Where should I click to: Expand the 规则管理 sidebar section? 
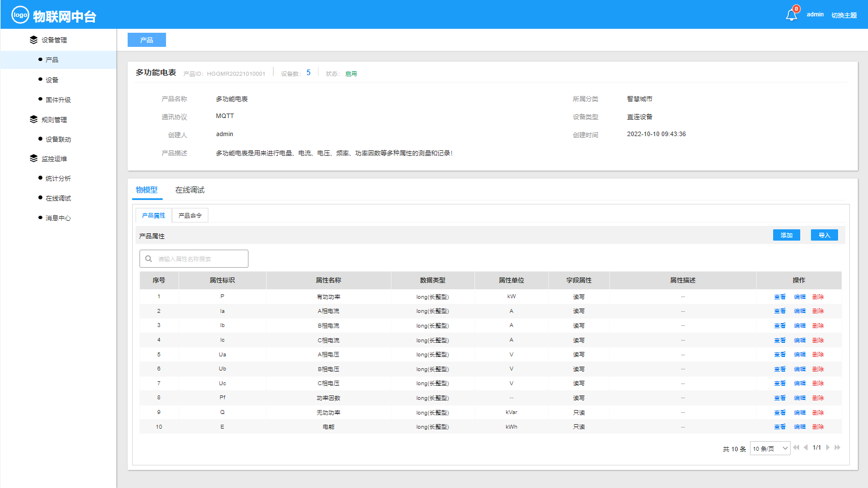(54, 120)
